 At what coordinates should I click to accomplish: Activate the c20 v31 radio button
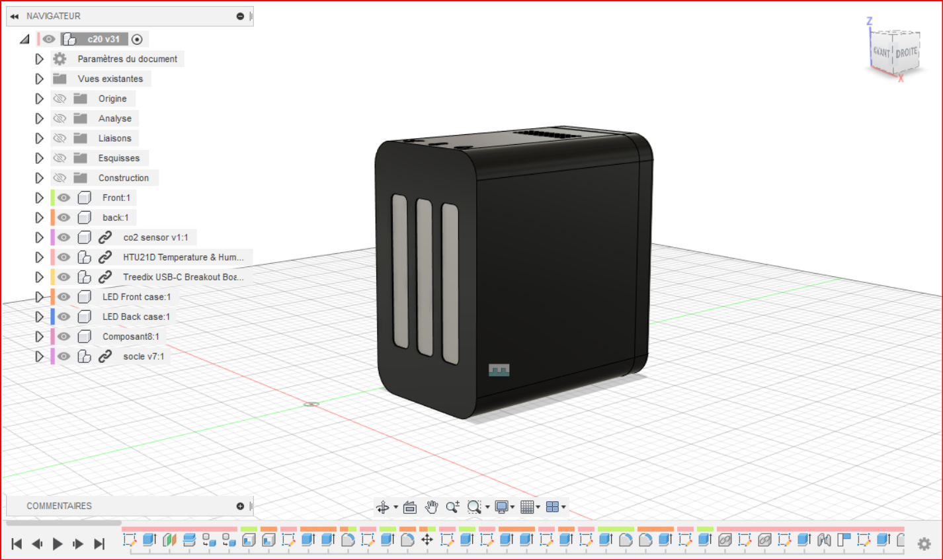(x=137, y=40)
